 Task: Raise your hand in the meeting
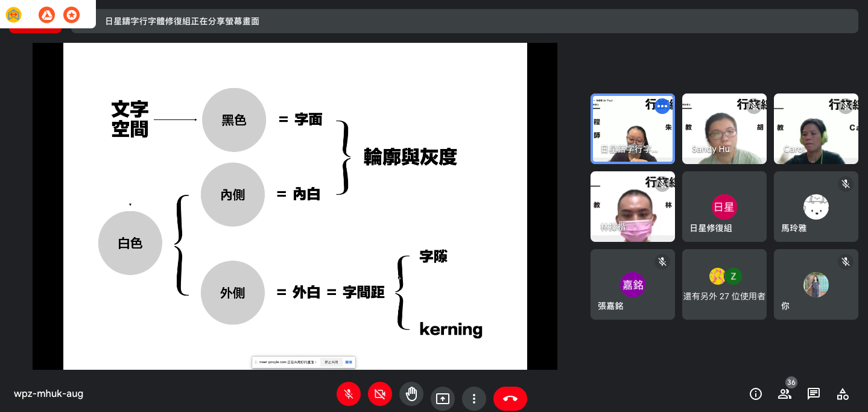click(411, 395)
